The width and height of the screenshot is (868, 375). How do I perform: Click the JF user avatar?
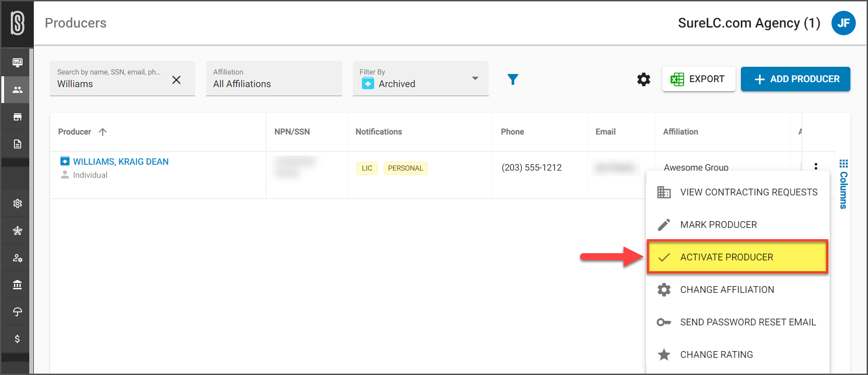click(x=844, y=23)
